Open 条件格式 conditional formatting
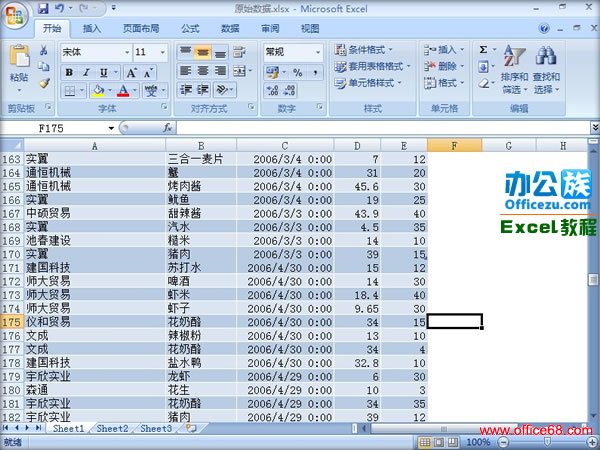 [x=364, y=50]
